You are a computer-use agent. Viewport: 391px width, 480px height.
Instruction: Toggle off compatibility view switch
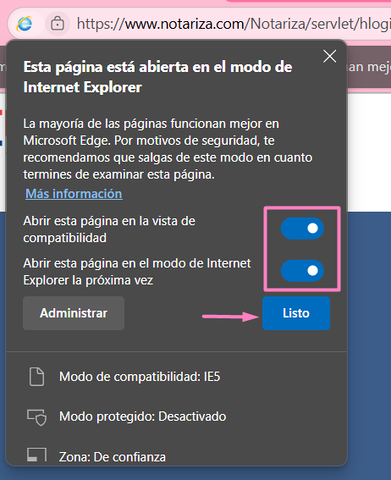tap(302, 228)
